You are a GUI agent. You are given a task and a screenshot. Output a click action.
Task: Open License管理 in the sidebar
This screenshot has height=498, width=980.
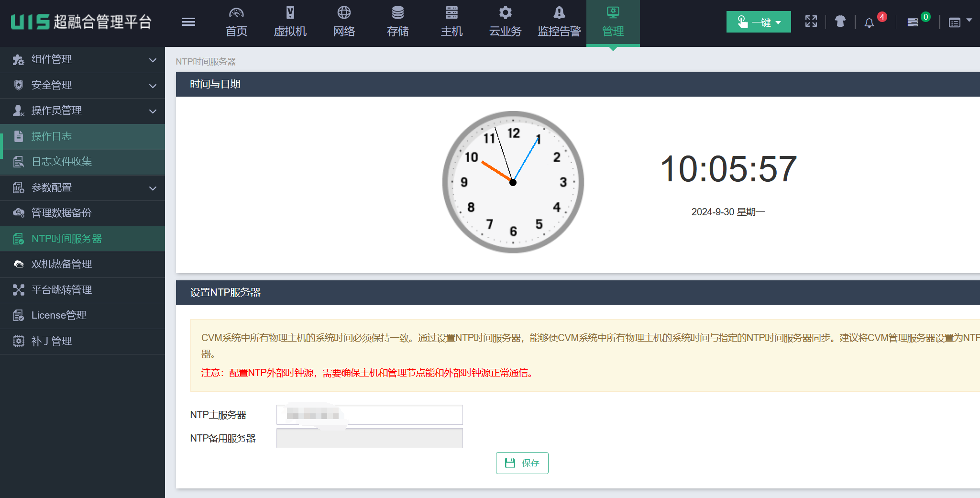click(82, 315)
